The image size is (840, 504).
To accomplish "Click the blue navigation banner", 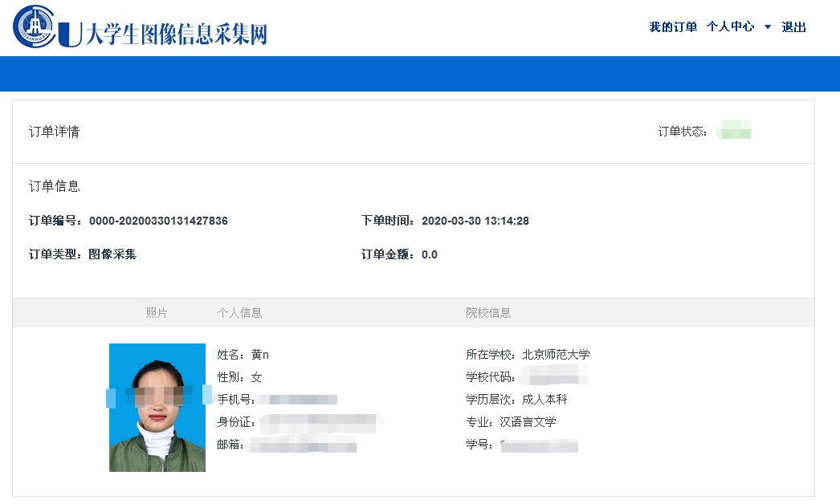I will pyautogui.click(x=420, y=74).
